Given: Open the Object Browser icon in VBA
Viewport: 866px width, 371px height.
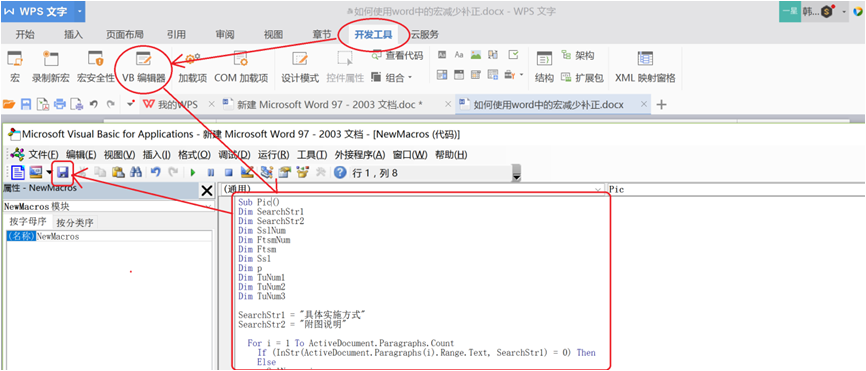Looking at the screenshot, I should [x=302, y=172].
